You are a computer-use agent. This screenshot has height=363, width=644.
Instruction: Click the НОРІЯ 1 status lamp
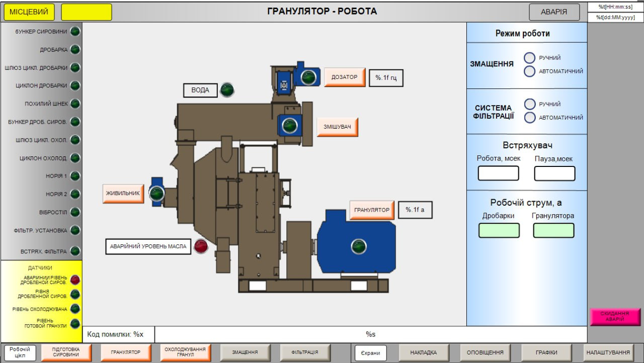click(75, 176)
